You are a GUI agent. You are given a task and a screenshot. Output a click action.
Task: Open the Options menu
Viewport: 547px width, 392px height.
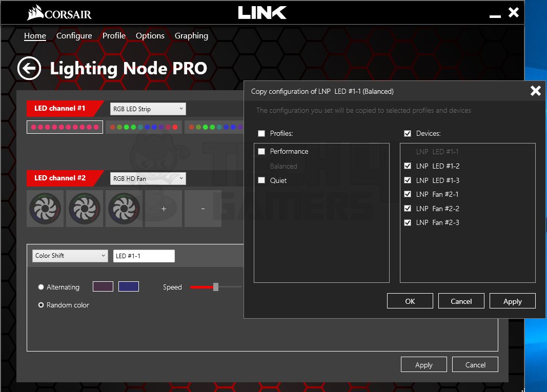[150, 35]
